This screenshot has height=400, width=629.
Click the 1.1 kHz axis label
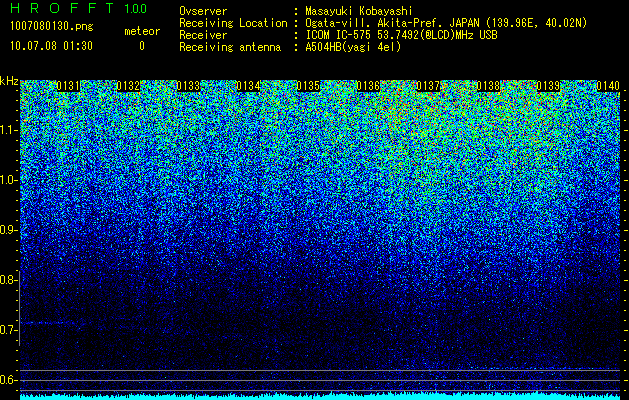tap(8, 130)
